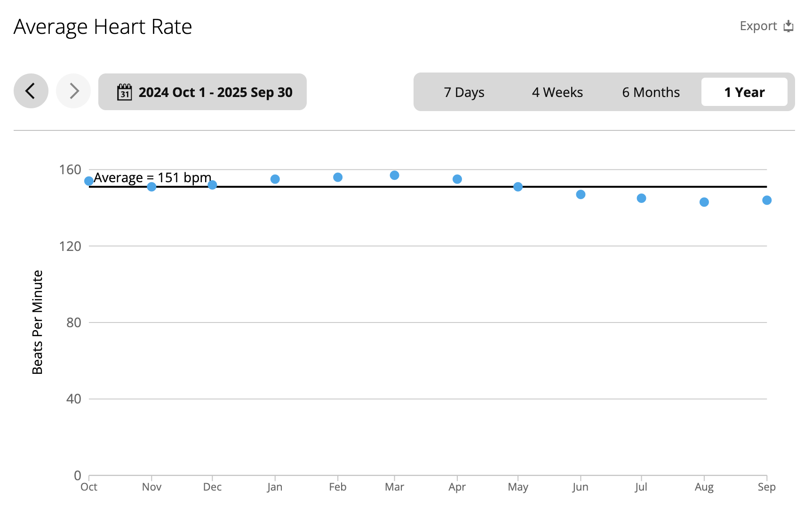Click the next period arrow button
The image size is (812, 516).
click(73, 91)
